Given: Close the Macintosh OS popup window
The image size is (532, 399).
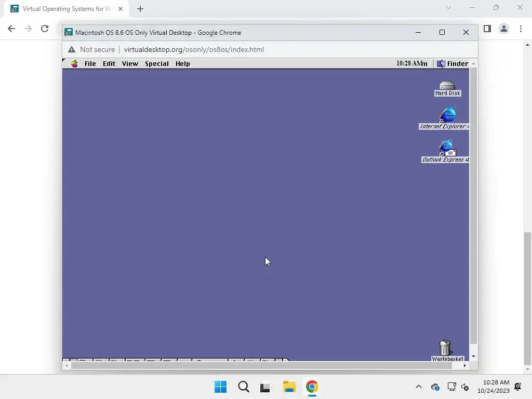Looking at the screenshot, I should pos(466,32).
